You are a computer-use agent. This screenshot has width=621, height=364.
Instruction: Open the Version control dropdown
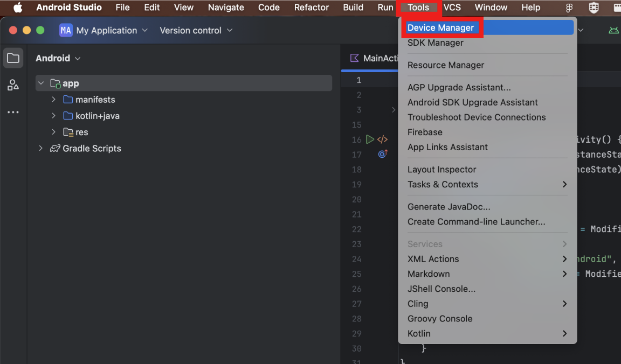[196, 31]
